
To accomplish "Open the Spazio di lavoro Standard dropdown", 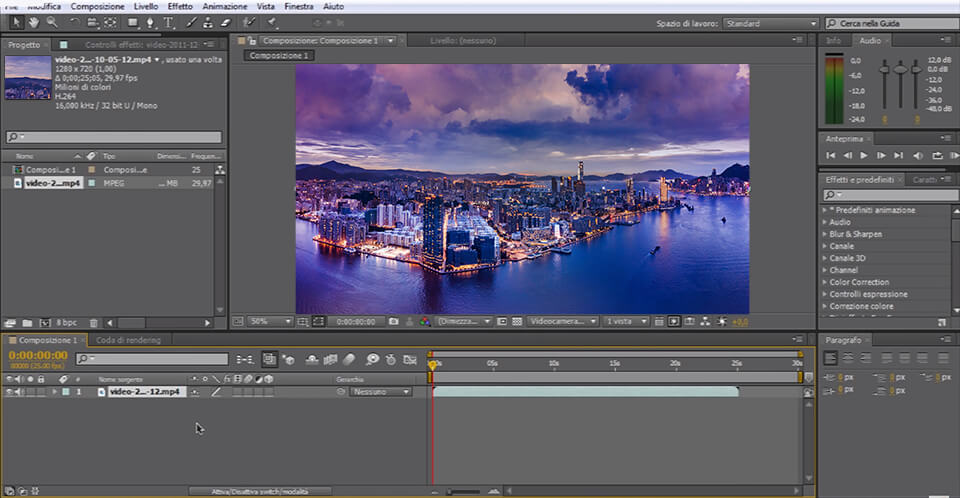I will (x=770, y=23).
